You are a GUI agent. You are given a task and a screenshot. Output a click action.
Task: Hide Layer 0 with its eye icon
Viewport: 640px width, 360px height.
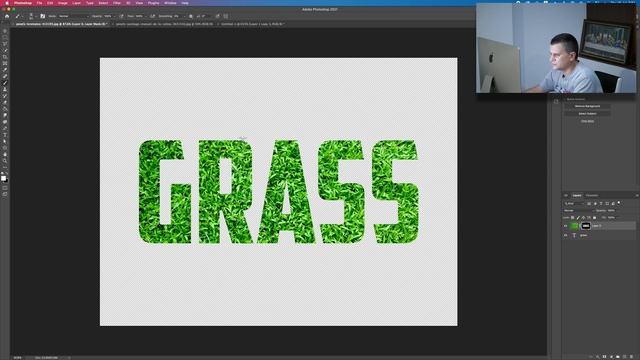(565, 226)
